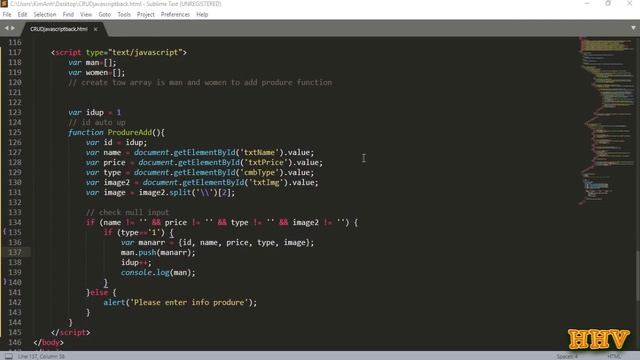Click 'image2.split' on line 131

165,192
